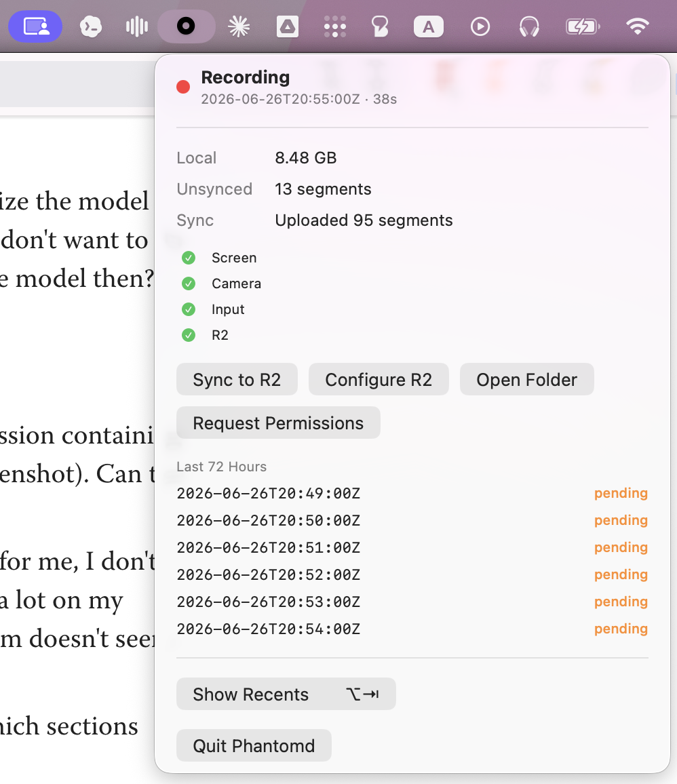Select segment 2026-06-26T20:50:00Z
The height and width of the screenshot is (784, 677).
pos(269,520)
